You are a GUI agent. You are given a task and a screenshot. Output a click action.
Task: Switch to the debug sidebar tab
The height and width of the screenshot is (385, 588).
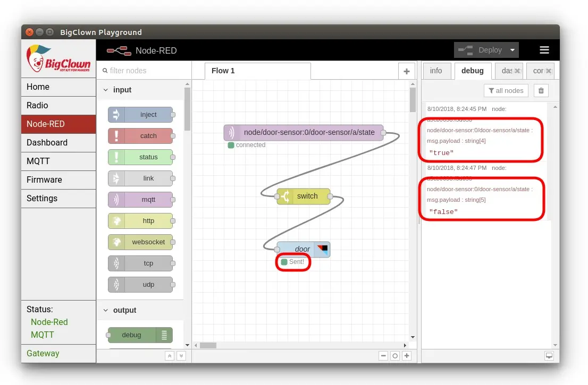pos(473,71)
